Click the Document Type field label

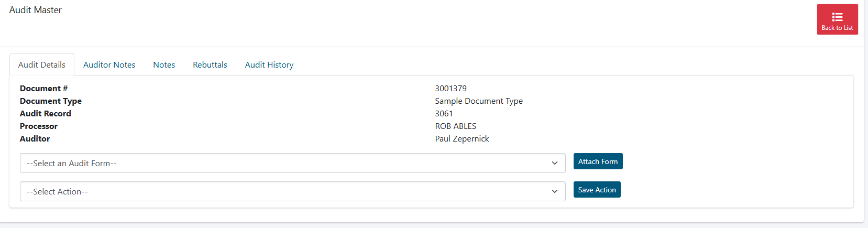pos(51,101)
